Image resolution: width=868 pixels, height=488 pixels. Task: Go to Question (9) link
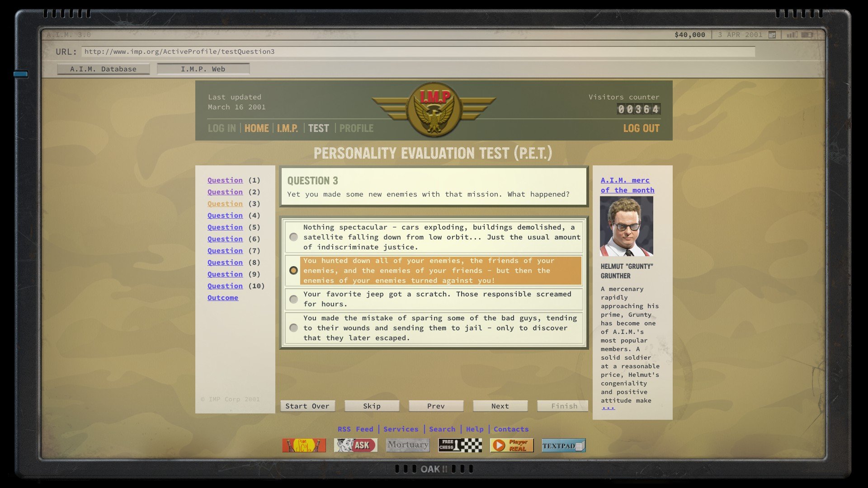(x=225, y=274)
